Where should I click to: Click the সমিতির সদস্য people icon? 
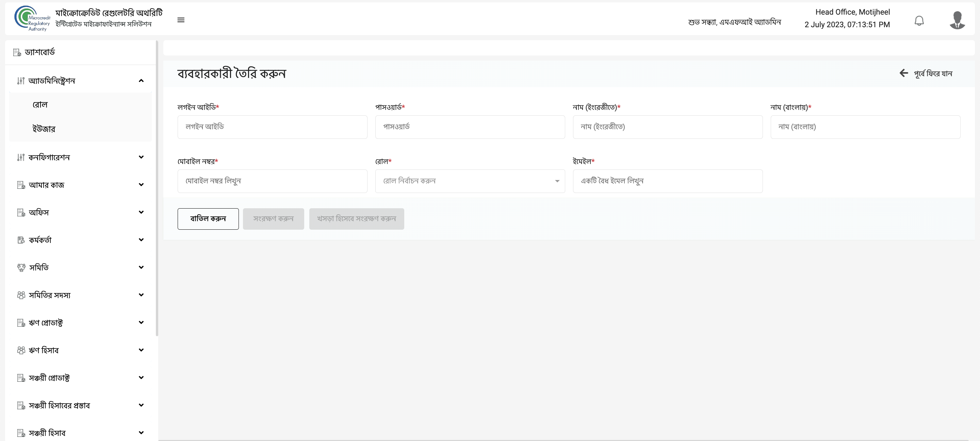(x=21, y=295)
